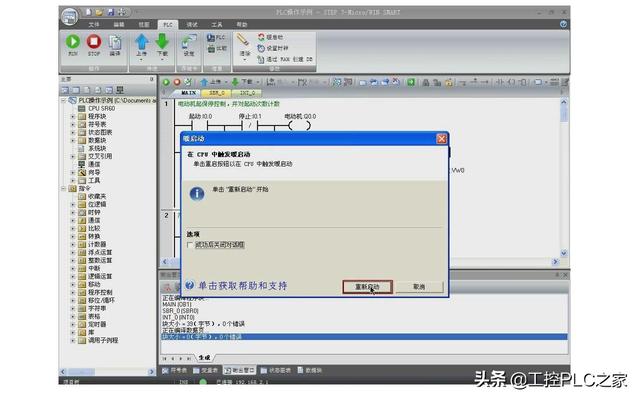Open the 文件 (File) ribbon tab
This screenshot has height=400, width=640.
coord(94,24)
